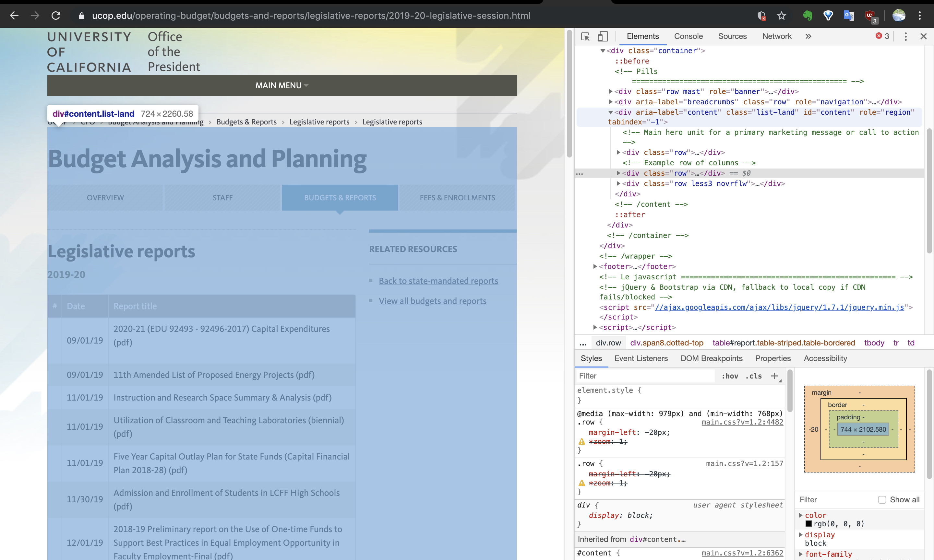Select tbody in the DOM breadcrumb bar
934x560 pixels.
click(x=874, y=343)
